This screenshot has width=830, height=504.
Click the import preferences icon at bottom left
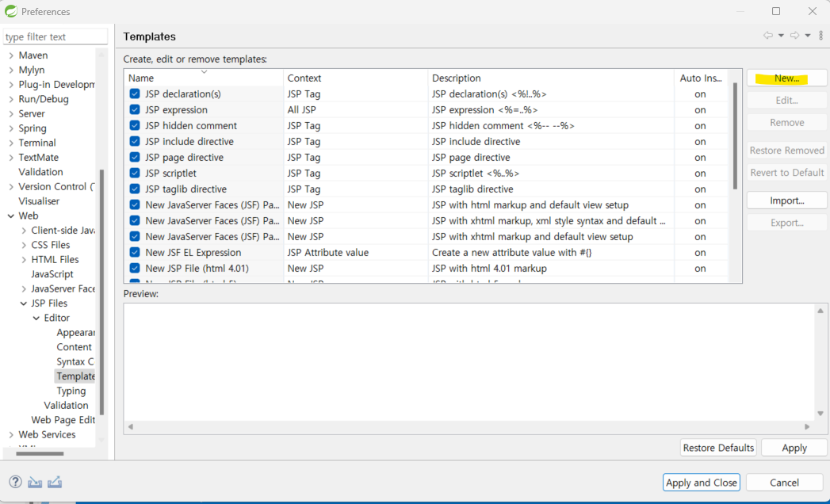(35, 482)
